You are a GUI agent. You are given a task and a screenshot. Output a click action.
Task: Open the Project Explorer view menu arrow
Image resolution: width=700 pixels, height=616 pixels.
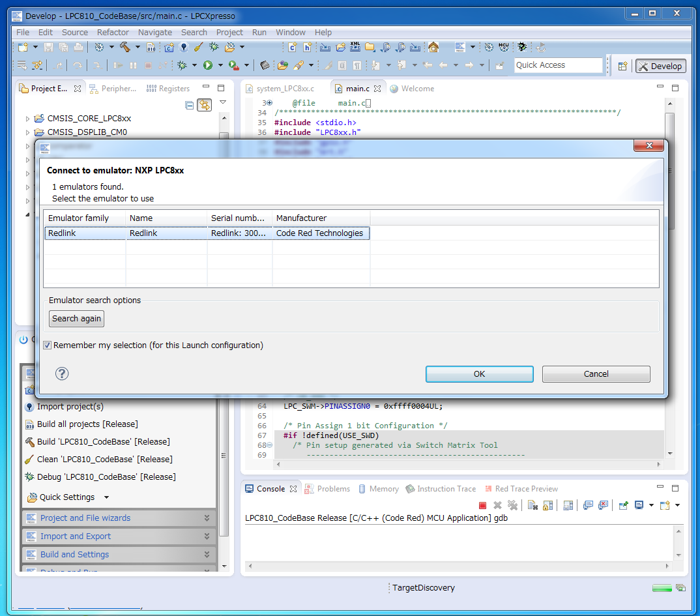[223, 103]
